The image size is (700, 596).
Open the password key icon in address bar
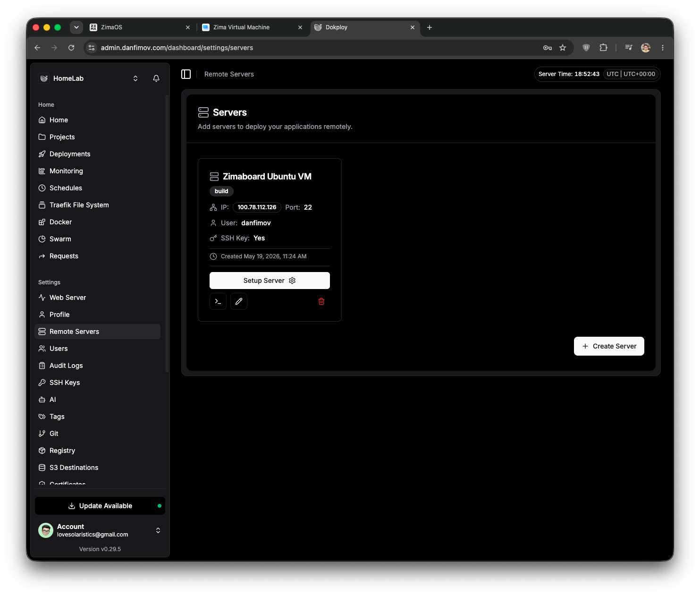pyautogui.click(x=548, y=48)
